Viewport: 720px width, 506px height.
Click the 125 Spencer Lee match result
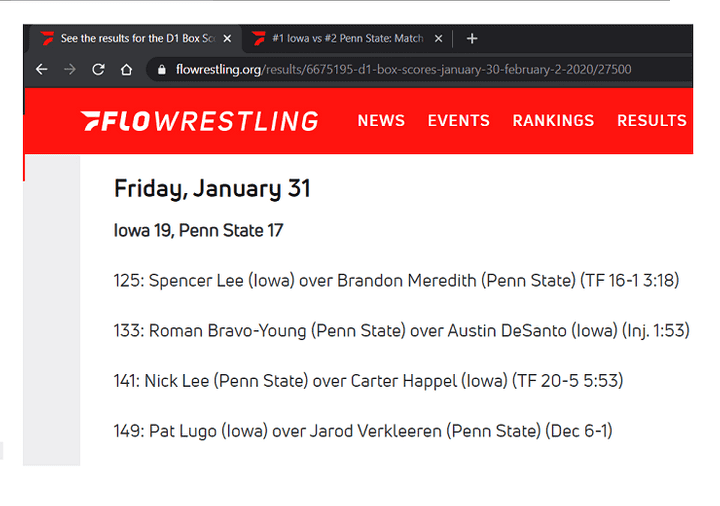coord(396,281)
